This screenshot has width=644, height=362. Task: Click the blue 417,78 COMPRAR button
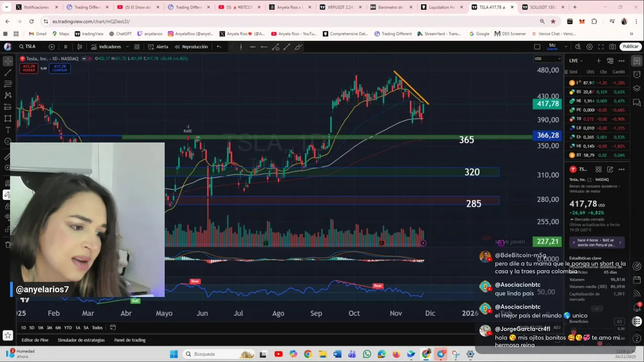coord(59,68)
